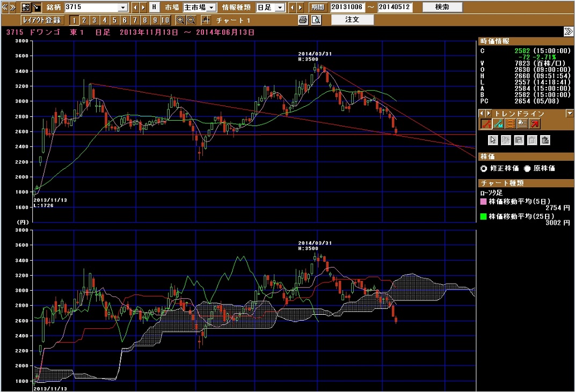Viewport: 575px width, 392px height.
Task: Click the 期間 period button
Action: 318,7
